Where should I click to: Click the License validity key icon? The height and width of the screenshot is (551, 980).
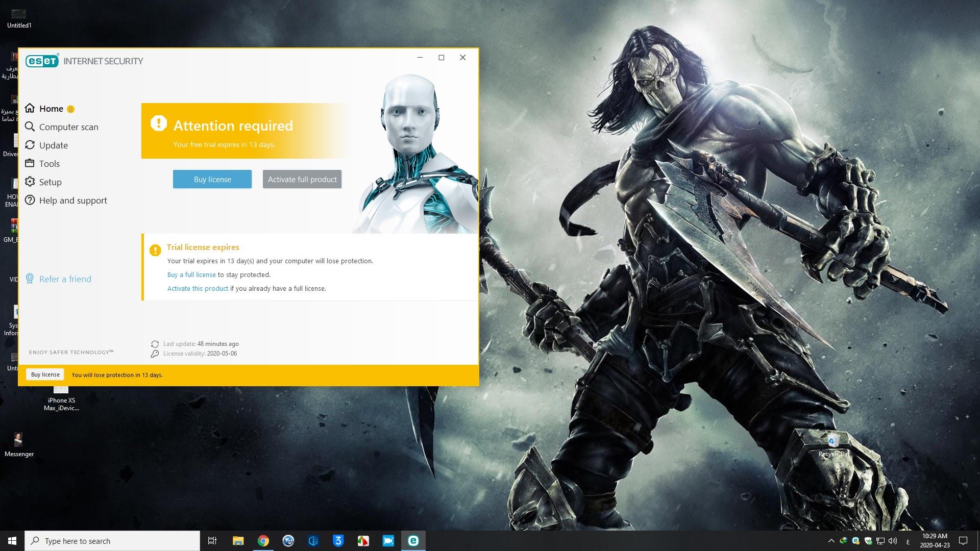(x=155, y=354)
